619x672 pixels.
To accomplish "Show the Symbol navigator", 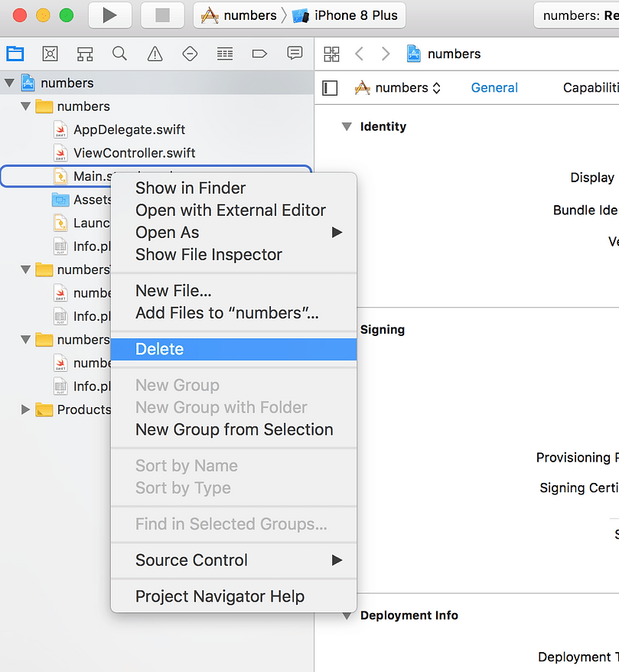I will [x=85, y=54].
